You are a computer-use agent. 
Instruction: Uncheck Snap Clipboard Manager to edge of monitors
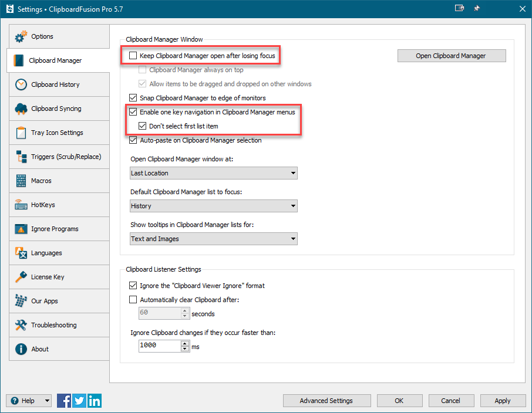click(x=133, y=98)
